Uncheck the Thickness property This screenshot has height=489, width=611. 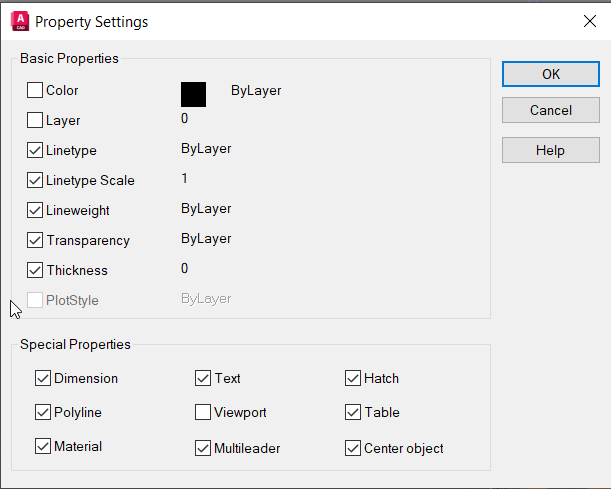35,271
